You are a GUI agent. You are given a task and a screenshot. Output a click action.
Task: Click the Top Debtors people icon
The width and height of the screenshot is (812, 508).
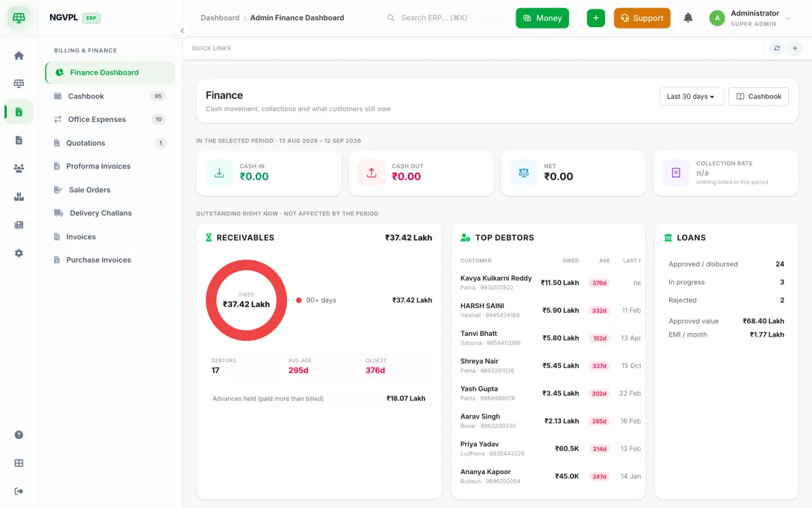click(x=465, y=238)
